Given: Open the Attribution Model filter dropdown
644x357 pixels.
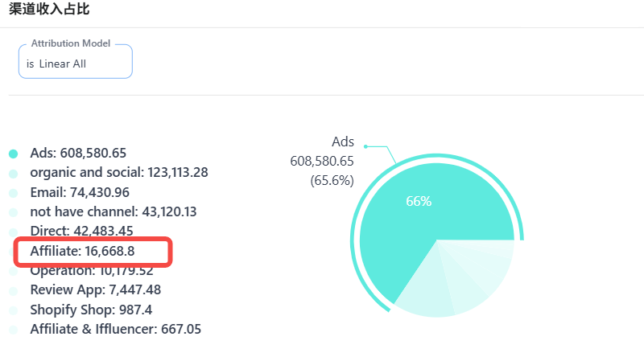Looking at the screenshot, I should (75, 64).
